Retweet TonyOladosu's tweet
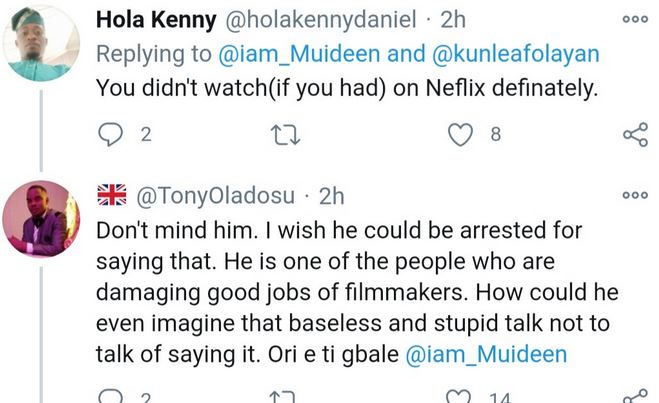 click(286, 398)
